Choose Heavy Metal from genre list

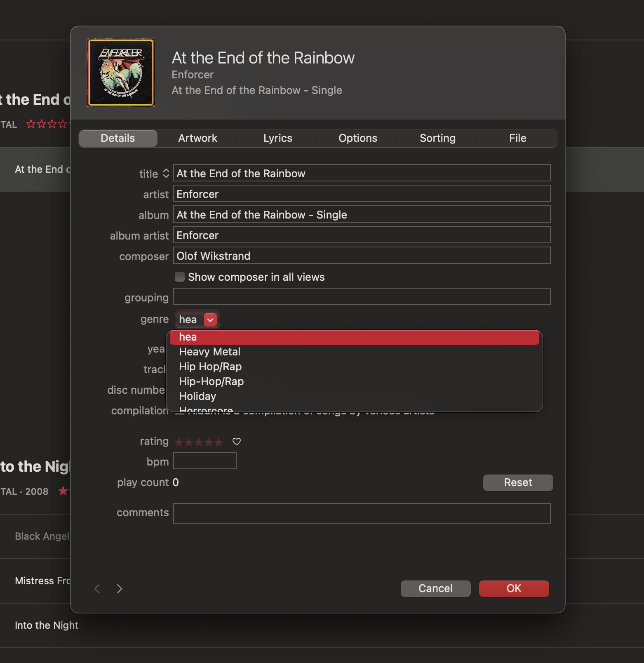click(x=209, y=352)
